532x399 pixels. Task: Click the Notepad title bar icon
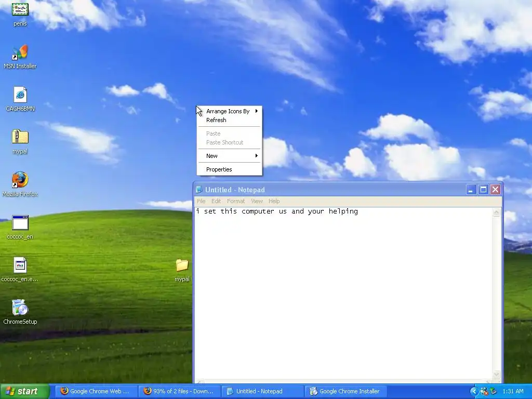199,190
